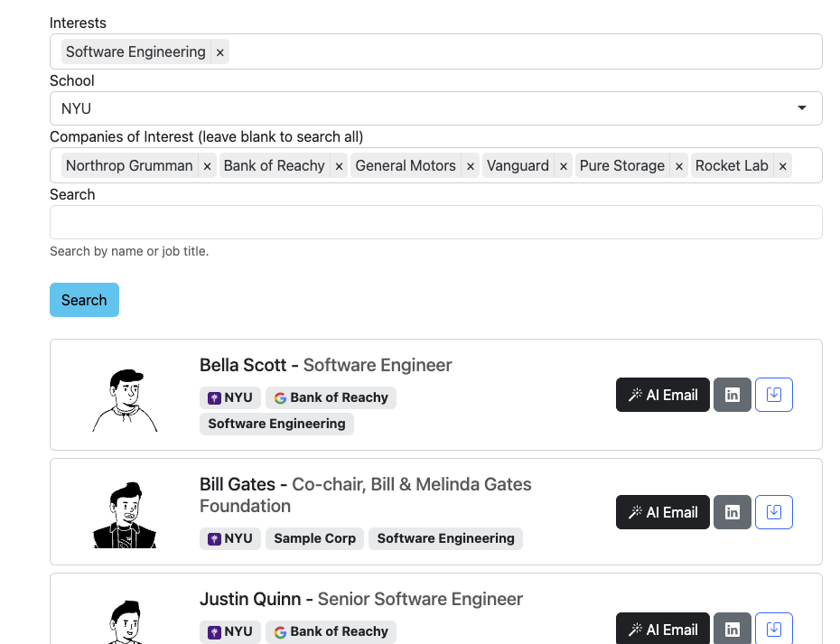Open Bill Gates' LinkedIn icon
The width and height of the screenshot is (840, 644).
pyautogui.click(x=732, y=512)
